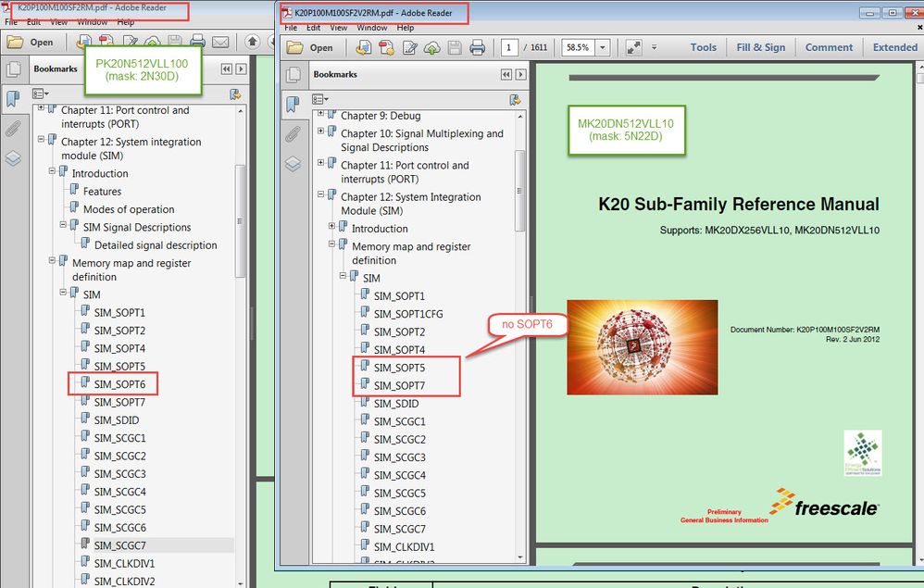Open the Attachments paperclip panel in right window
The image size is (924, 588).
point(293,135)
